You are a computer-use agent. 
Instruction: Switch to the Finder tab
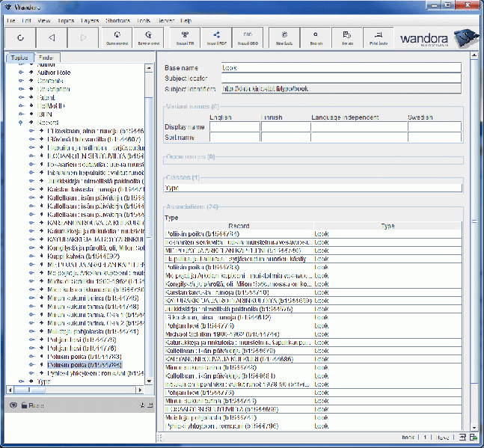point(45,58)
